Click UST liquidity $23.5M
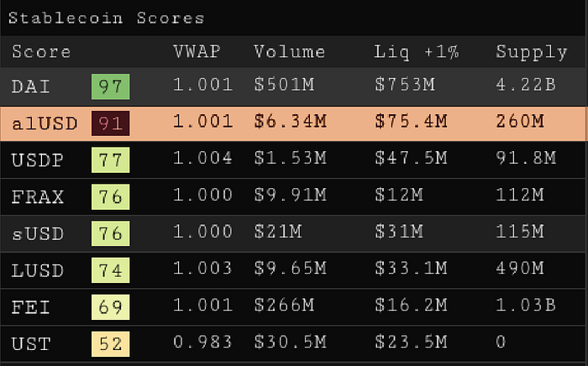Screen dimensions: 588x366 (411, 342)
